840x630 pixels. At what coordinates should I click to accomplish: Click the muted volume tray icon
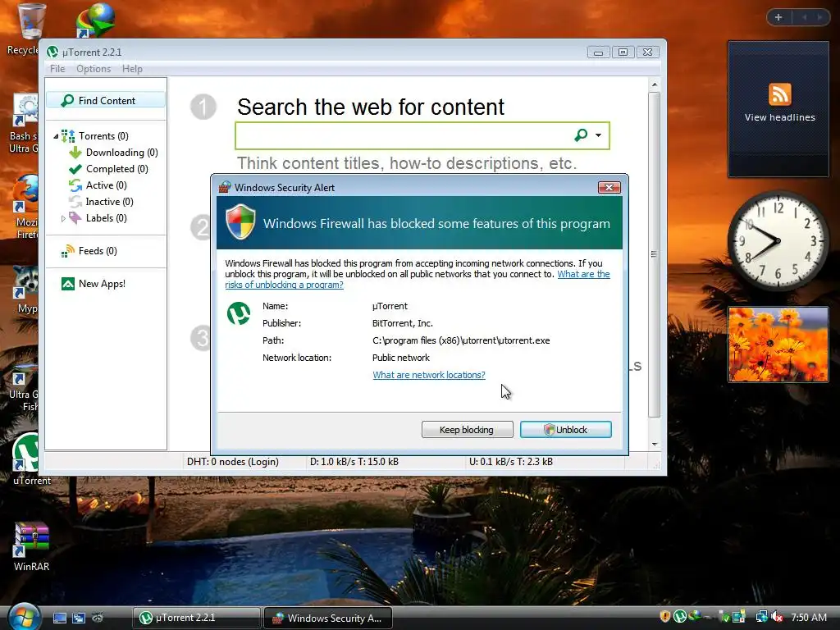(777, 617)
